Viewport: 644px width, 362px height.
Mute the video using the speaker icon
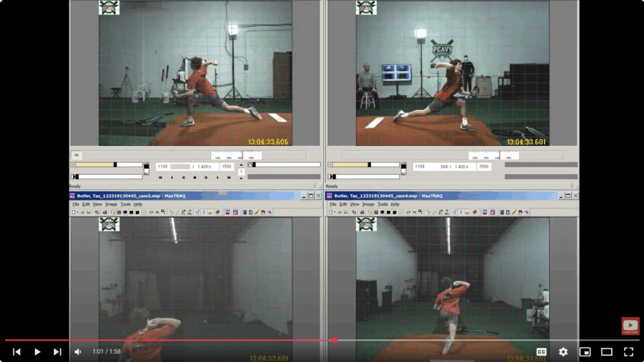pyautogui.click(x=78, y=352)
